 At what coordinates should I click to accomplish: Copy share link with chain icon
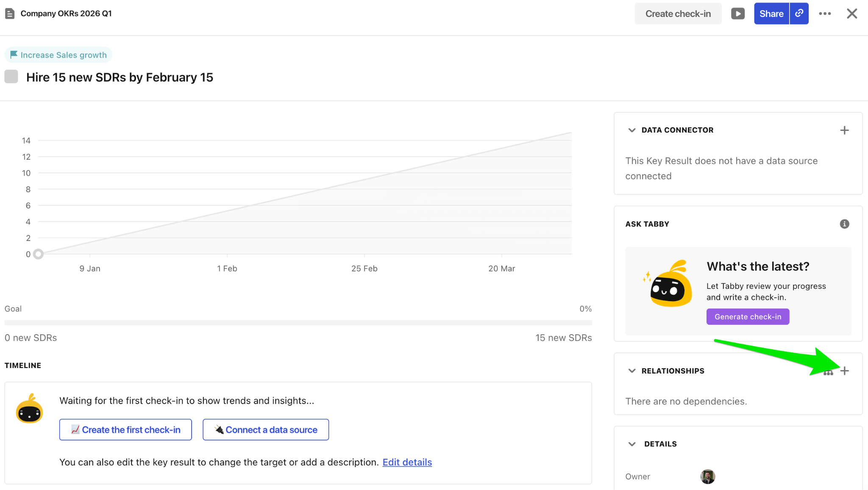click(799, 14)
